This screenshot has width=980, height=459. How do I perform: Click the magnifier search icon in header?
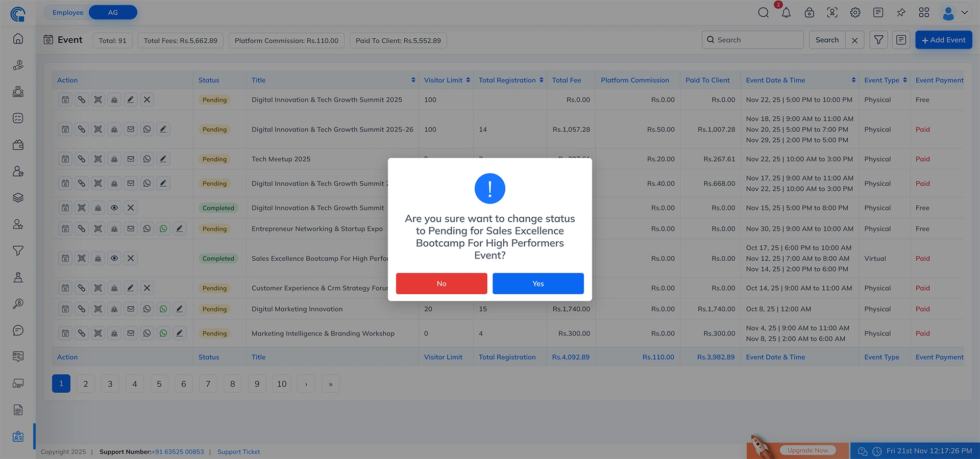763,13
